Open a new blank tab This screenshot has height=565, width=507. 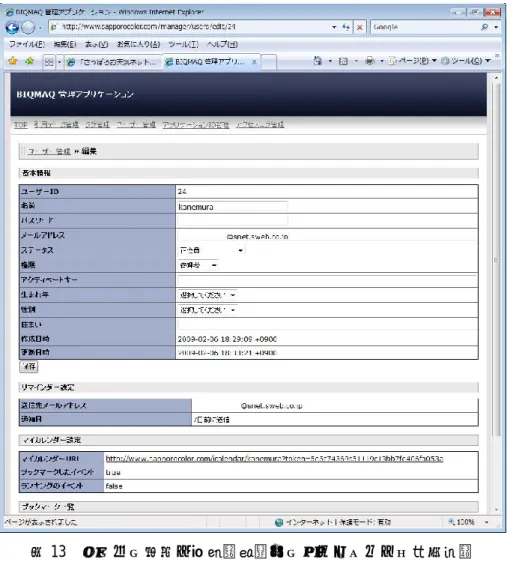269,62
